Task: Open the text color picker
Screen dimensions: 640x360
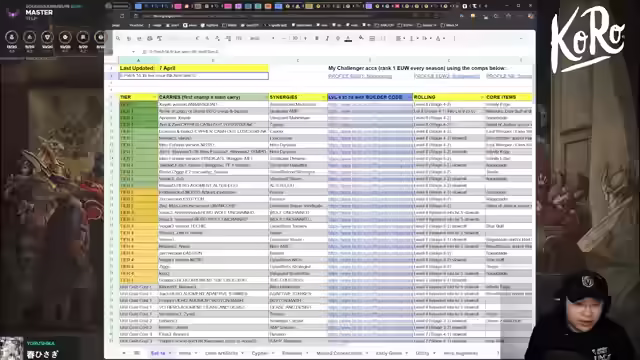Action: coord(348,38)
